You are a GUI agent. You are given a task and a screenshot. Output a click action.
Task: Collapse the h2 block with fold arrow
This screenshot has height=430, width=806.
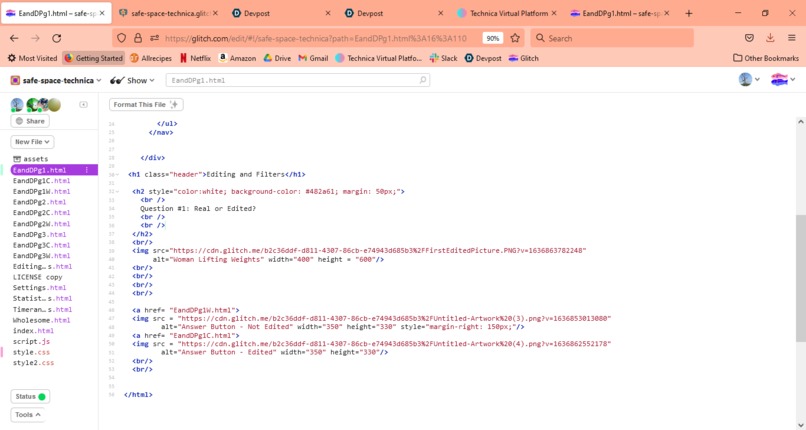[117, 192]
